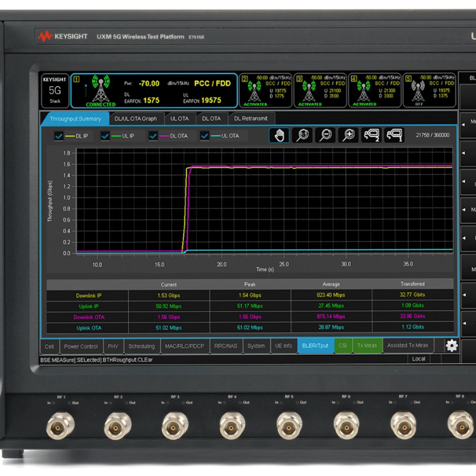Screen dimensions: 476x476
Task: Click the 21758 / 360000 sample counter
Action: pos(433,135)
